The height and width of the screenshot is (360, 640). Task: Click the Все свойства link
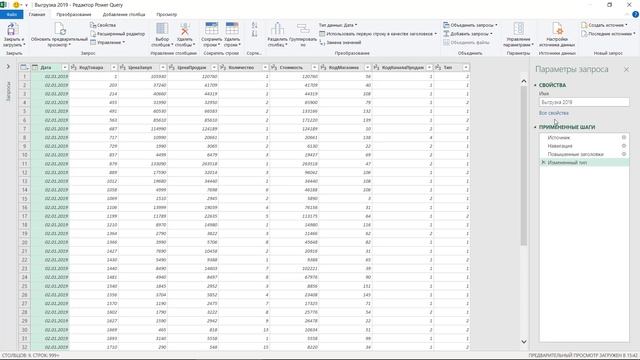coord(553,113)
